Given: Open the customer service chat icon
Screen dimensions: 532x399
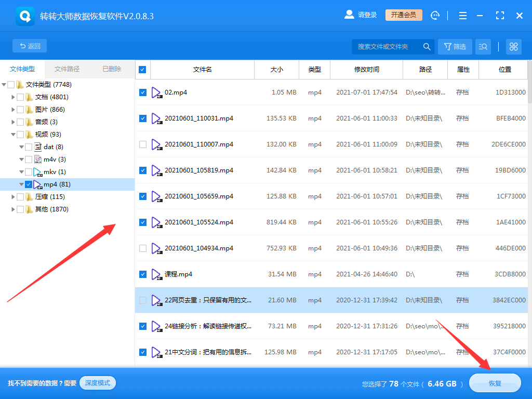Looking at the screenshot, I should pos(435,15).
